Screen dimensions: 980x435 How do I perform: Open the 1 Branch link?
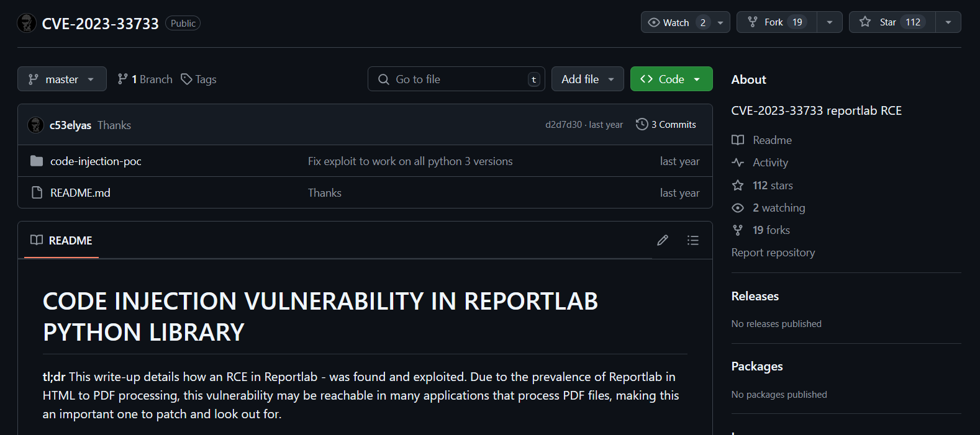[145, 79]
